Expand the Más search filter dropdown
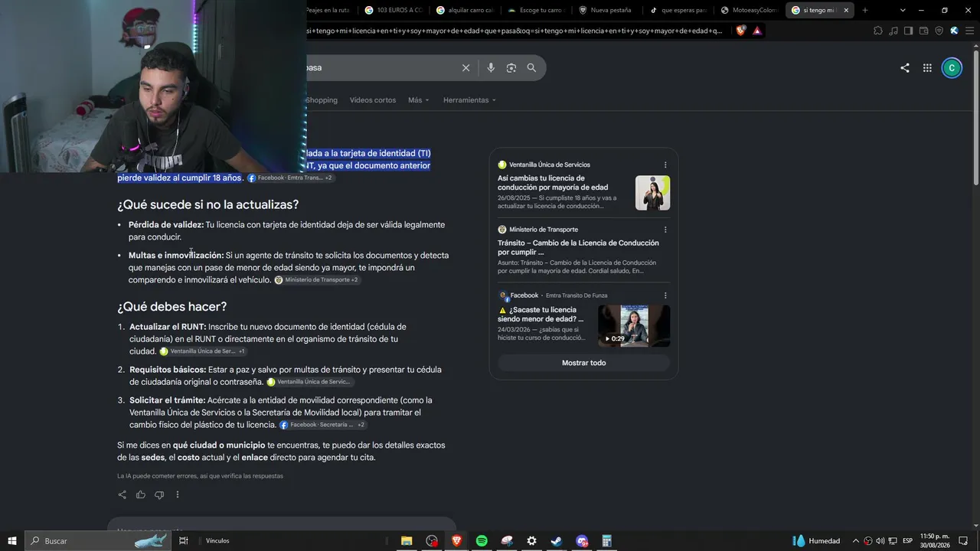The image size is (980, 551). coord(419,100)
